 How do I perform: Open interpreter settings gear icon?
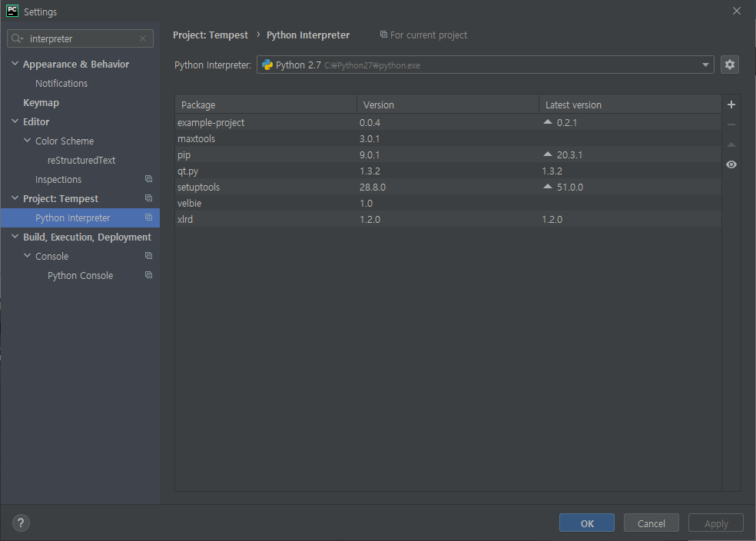click(x=729, y=65)
